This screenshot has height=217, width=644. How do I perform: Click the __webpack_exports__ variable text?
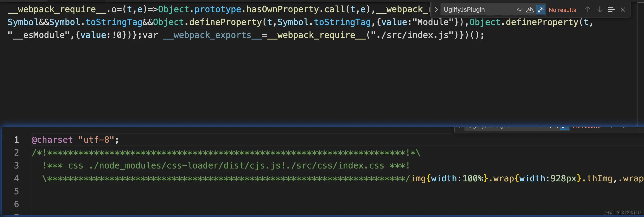[x=213, y=35]
